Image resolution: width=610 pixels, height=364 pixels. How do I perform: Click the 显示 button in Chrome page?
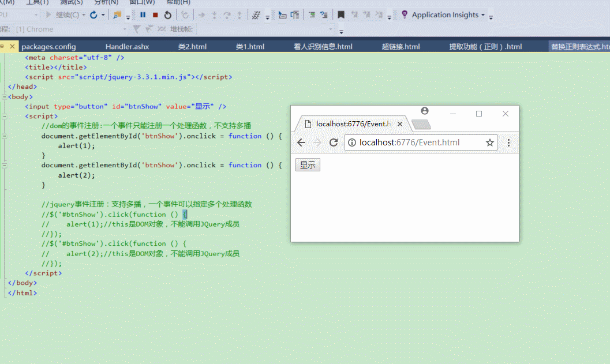coord(308,165)
